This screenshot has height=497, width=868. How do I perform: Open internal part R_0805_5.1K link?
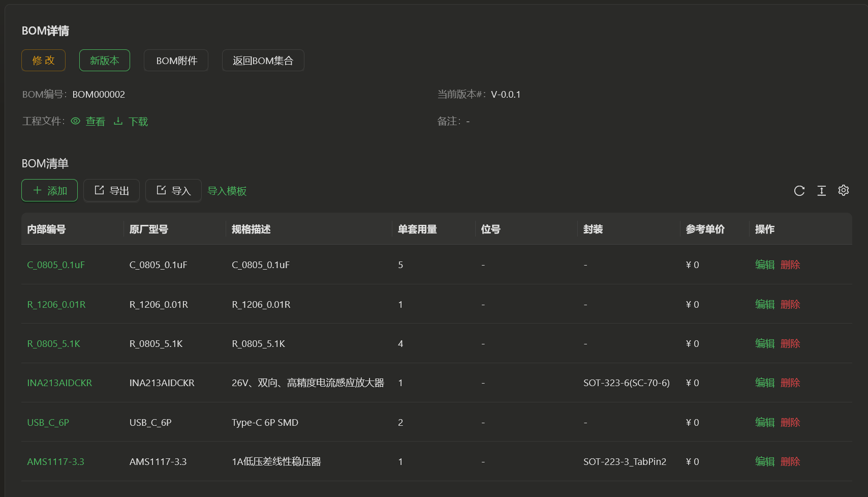click(54, 343)
